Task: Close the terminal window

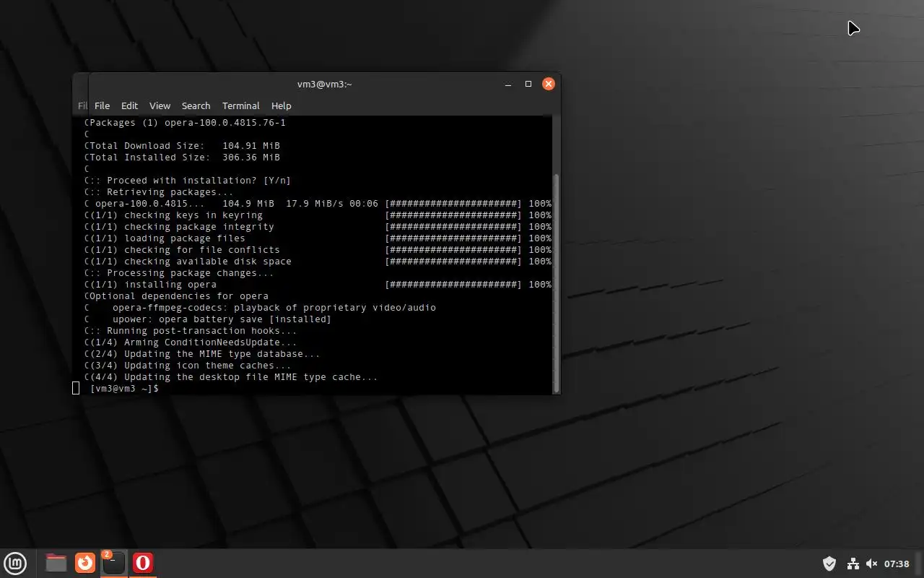Action: pos(549,84)
